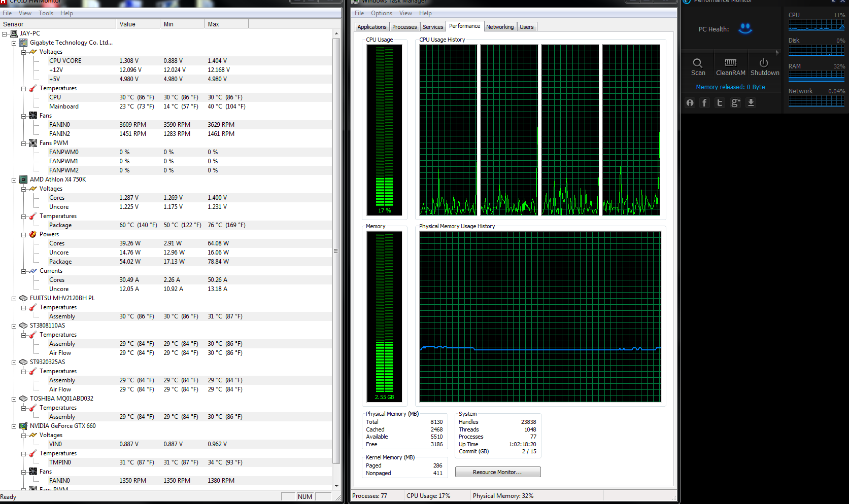Collapse the FUJITSU MHV2120BH PL node
The image size is (849, 504).
coord(14,299)
